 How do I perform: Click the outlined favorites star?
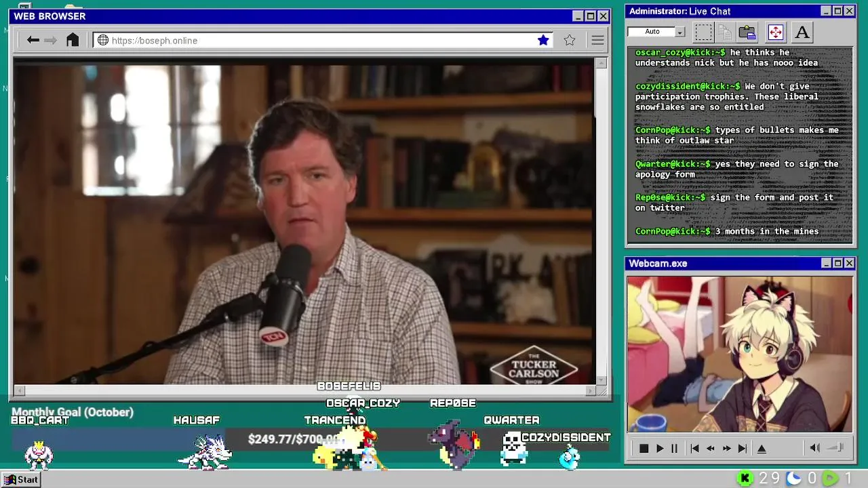point(570,41)
